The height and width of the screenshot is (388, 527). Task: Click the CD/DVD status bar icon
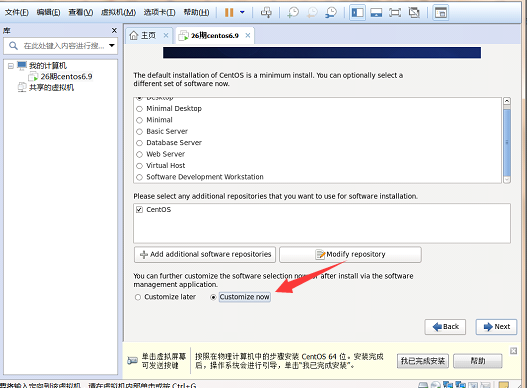(436, 385)
